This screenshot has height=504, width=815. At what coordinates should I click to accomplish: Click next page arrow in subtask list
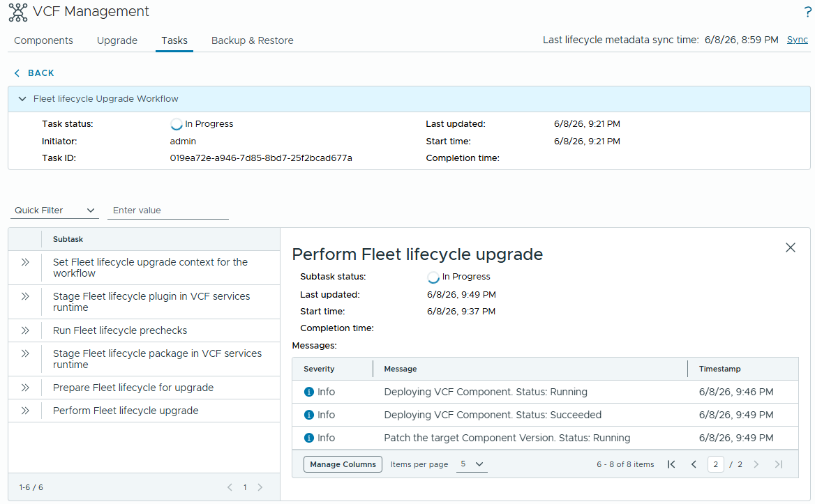(x=260, y=487)
